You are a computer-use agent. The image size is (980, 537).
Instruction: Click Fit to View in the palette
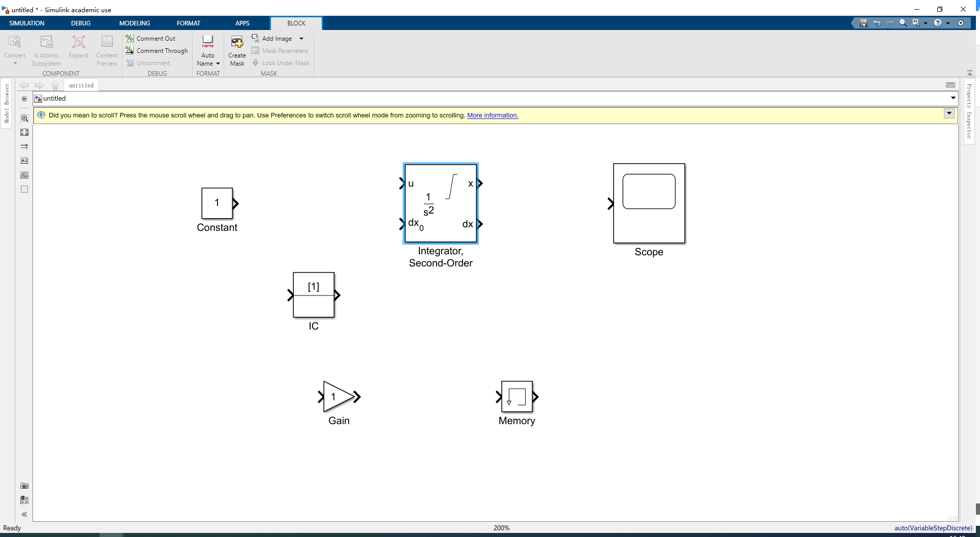24,132
